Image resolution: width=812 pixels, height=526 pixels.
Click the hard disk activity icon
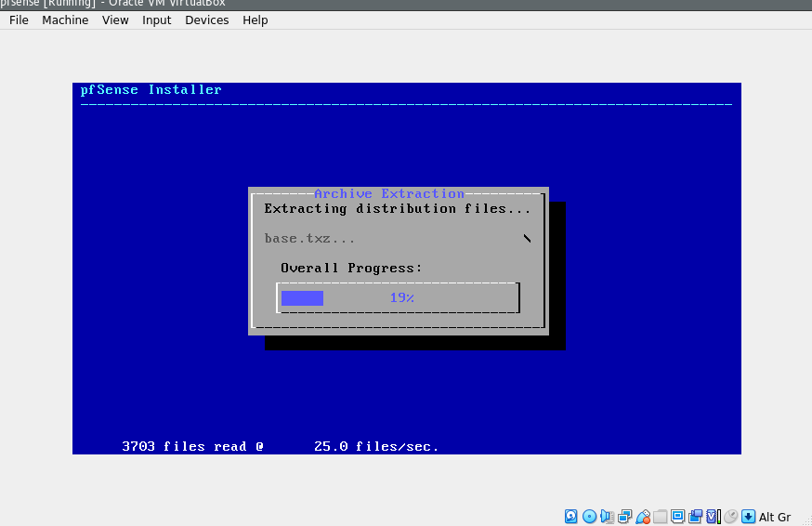click(x=571, y=517)
